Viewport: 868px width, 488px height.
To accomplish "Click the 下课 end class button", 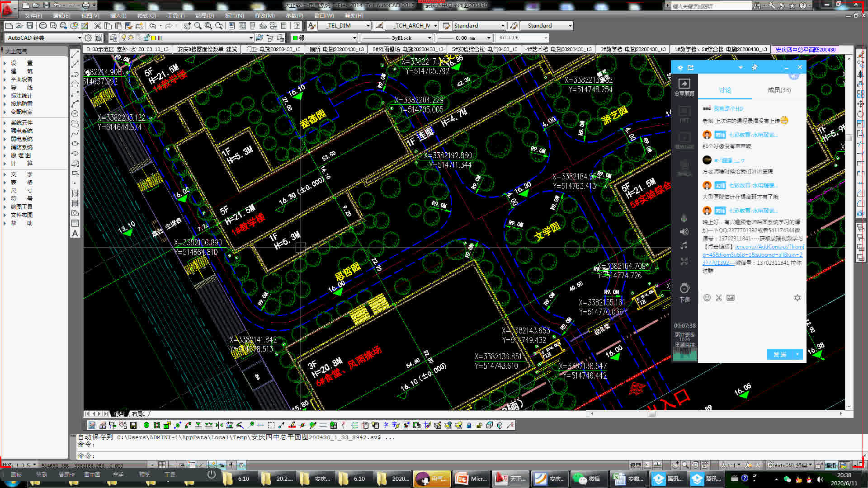I will [x=684, y=293].
